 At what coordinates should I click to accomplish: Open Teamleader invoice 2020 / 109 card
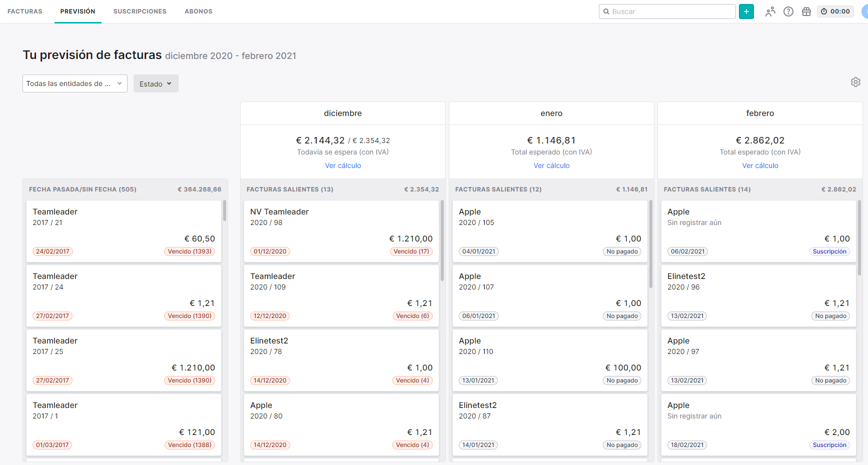[x=341, y=295]
